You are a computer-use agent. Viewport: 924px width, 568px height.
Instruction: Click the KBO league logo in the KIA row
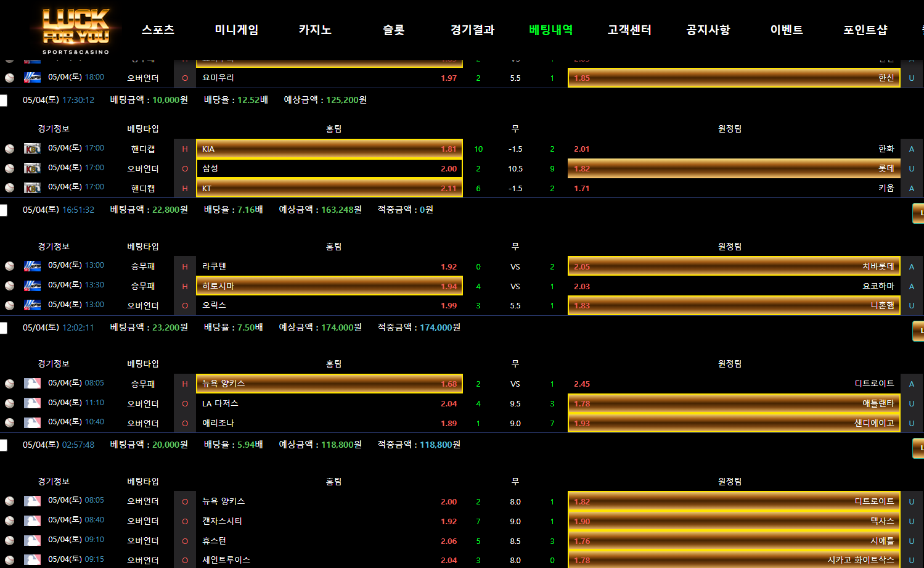32,149
